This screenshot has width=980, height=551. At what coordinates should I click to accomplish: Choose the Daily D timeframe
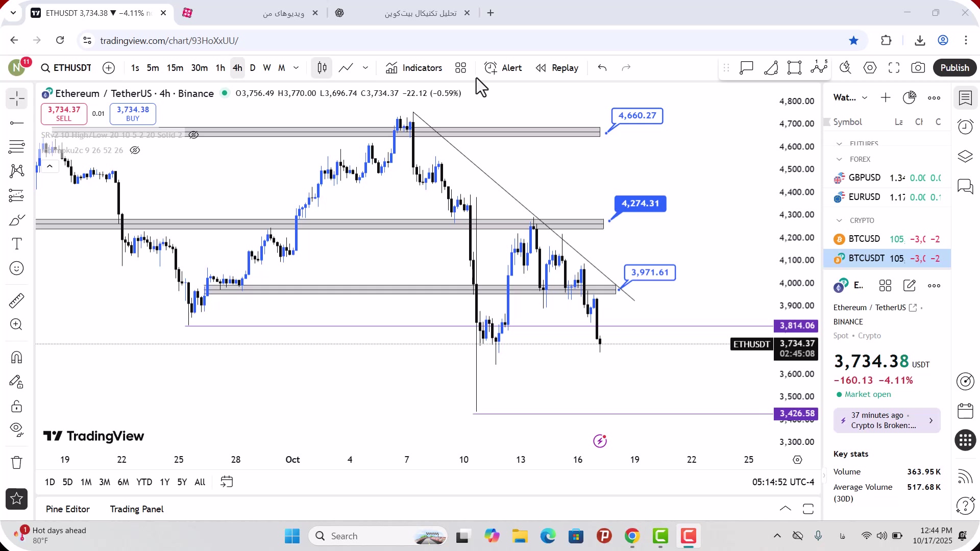(x=253, y=68)
